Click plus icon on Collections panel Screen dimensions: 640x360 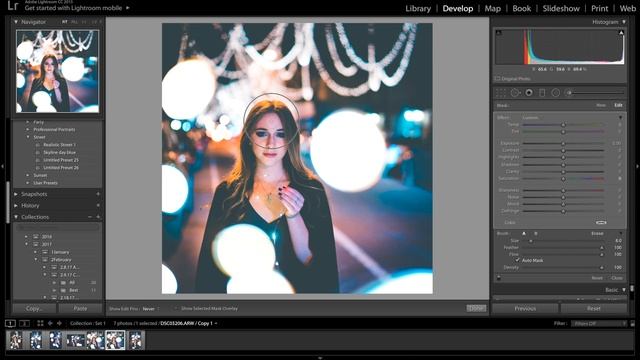click(98, 217)
